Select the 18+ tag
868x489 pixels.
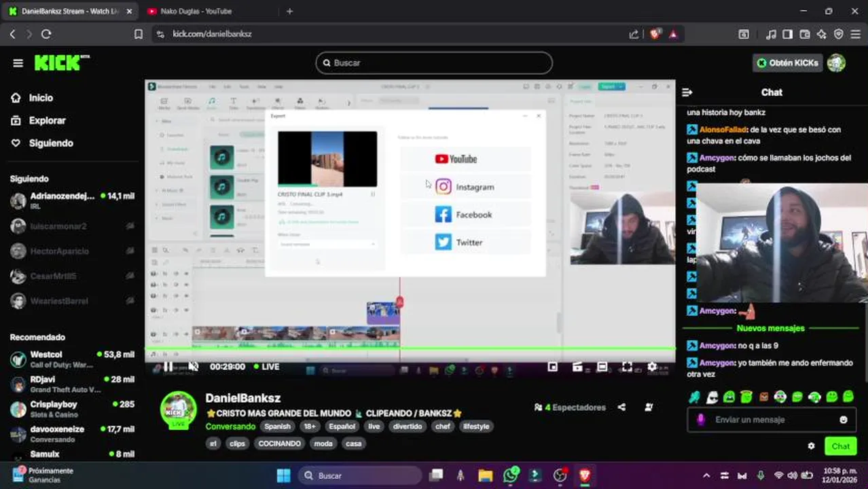310,427
